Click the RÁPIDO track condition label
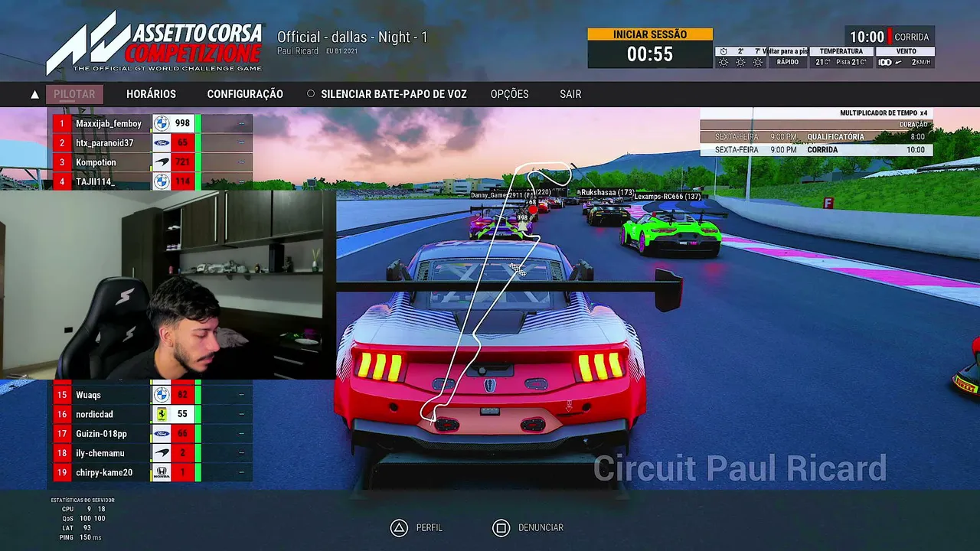 [x=787, y=62]
